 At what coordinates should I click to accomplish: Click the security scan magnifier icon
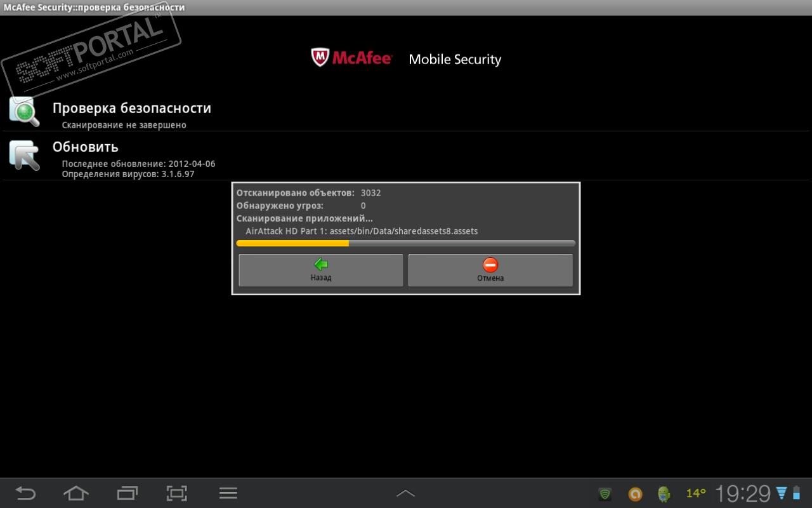pos(25,111)
